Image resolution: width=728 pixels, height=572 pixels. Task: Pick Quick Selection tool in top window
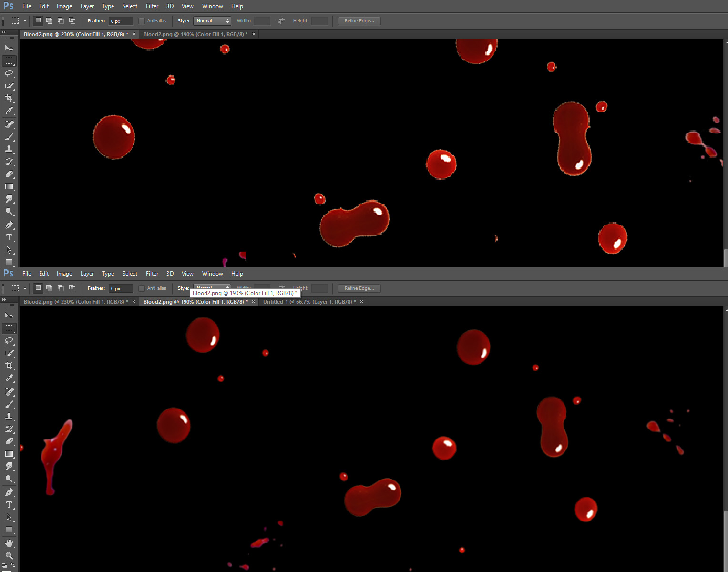pyautogui.click(x=9, y=85)
